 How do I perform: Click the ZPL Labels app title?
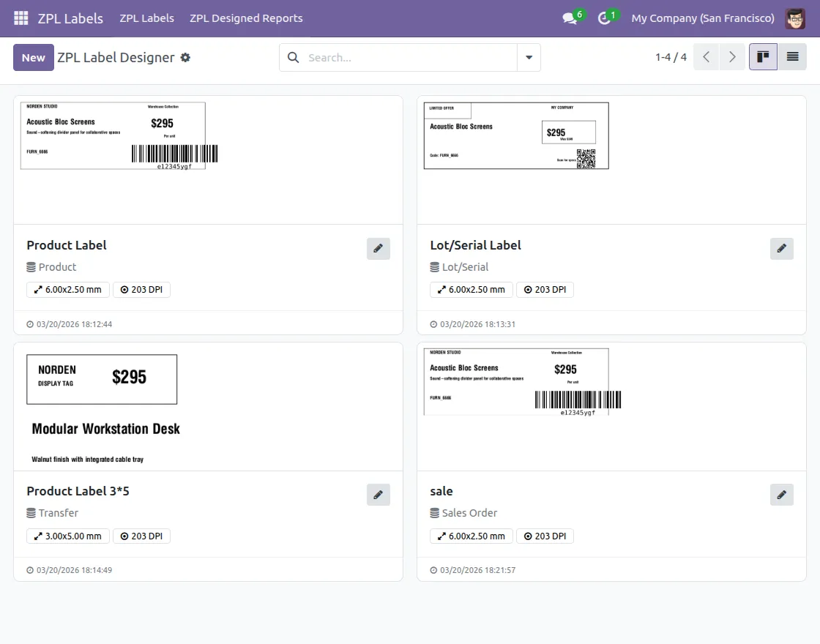(x=70, y=18)
